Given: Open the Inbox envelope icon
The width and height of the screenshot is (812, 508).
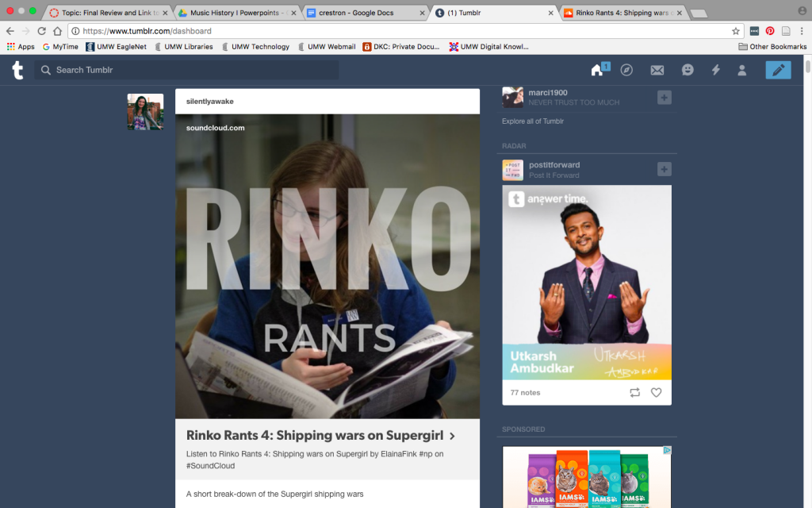Looking at the screenshot, I should click(657, 70).
